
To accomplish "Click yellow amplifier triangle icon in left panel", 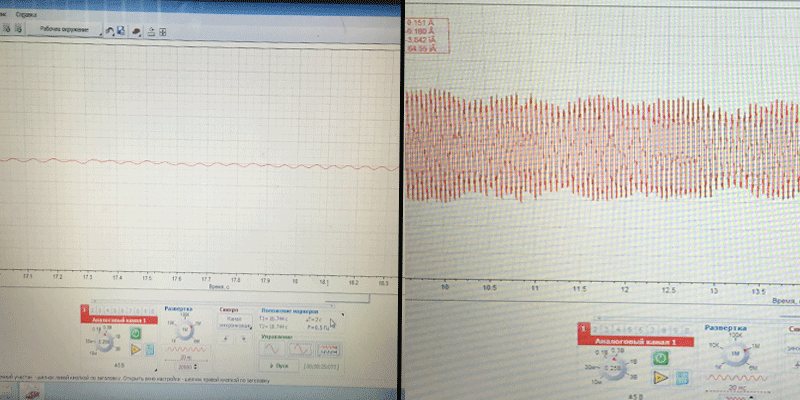I will tap(135, 348).
